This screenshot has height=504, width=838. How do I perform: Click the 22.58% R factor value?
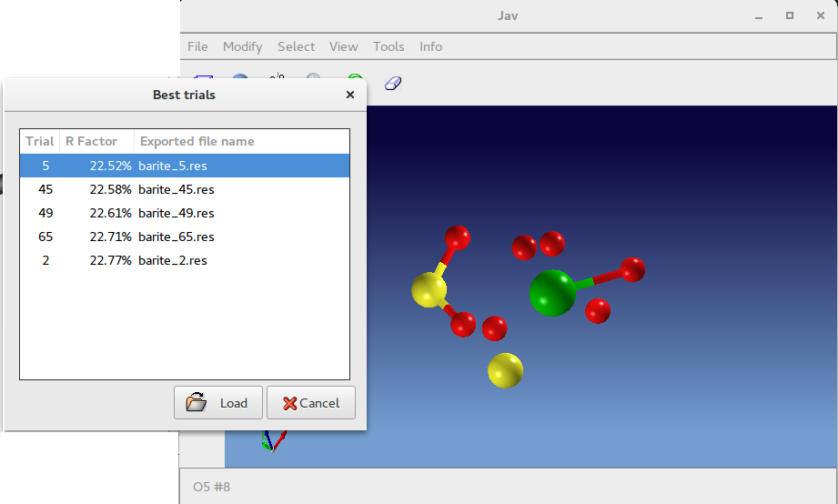pos(110,189)
